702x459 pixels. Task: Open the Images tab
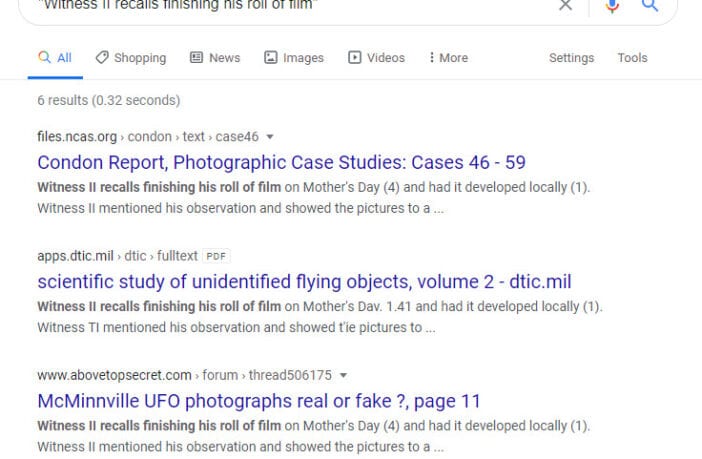pos(294,58)
